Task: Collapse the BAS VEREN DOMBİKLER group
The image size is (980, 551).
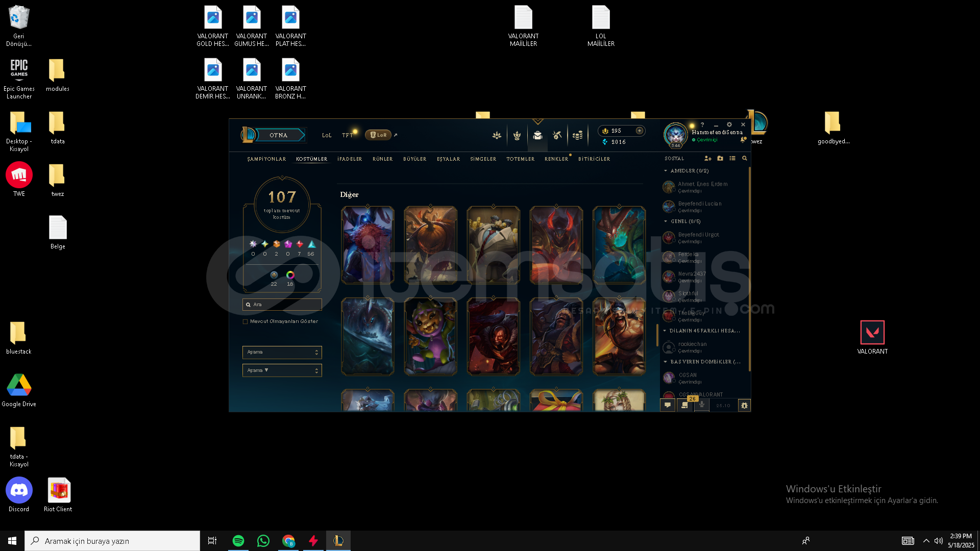Action: coord(666,362)
